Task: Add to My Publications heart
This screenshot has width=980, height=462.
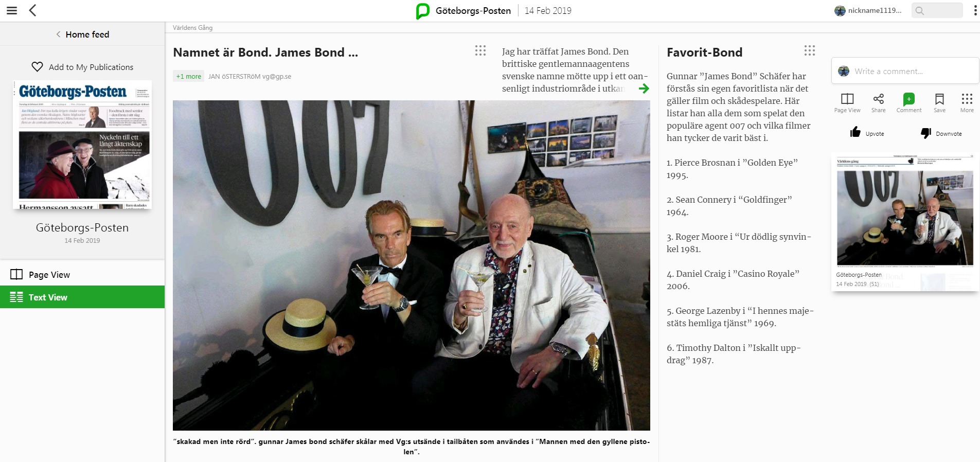Action: click(x=37, y=67)
